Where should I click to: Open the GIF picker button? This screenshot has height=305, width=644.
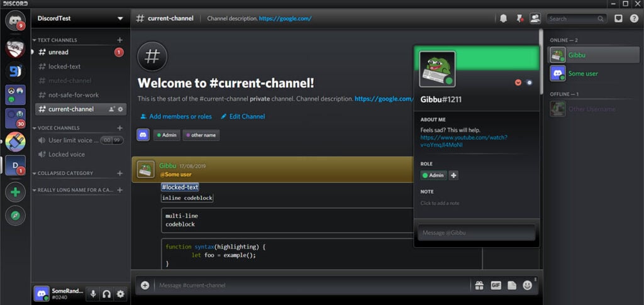point(496,286)
